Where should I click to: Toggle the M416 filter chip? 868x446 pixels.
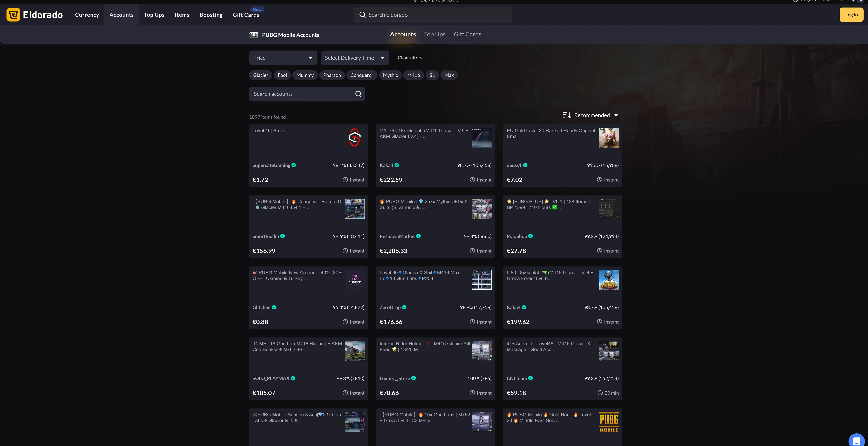[413, 75]
